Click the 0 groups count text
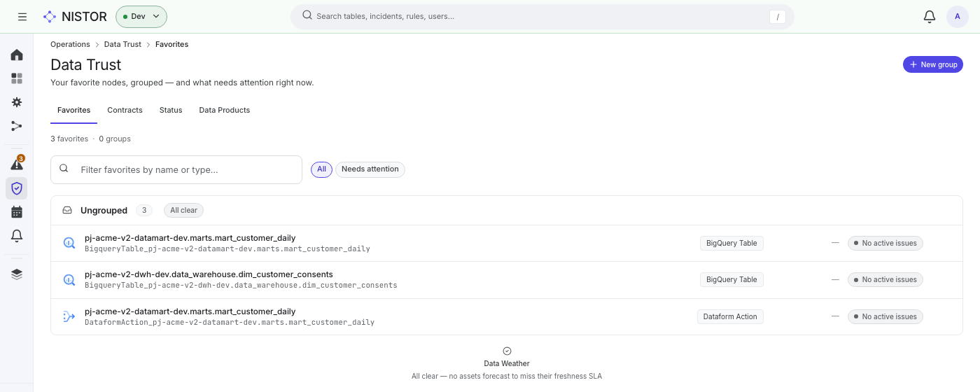This screenshot has height=392, width=980. (115, 139)
